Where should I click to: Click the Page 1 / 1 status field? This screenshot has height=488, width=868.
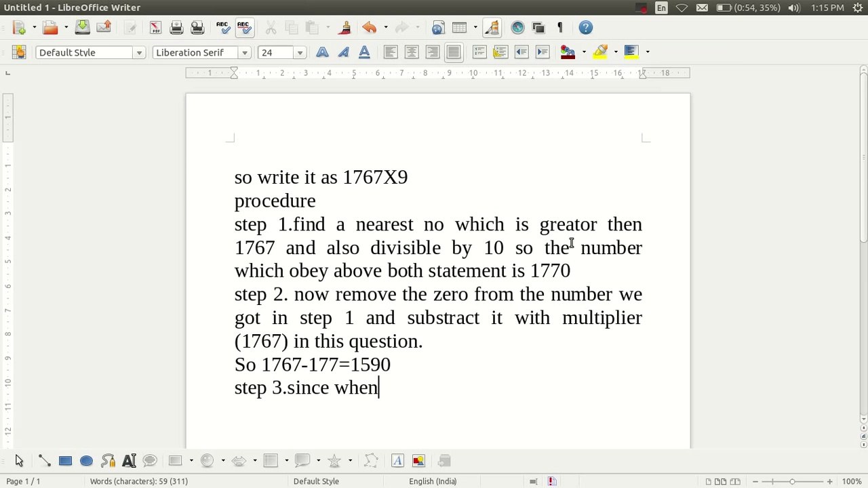click(x=23, y=481)
